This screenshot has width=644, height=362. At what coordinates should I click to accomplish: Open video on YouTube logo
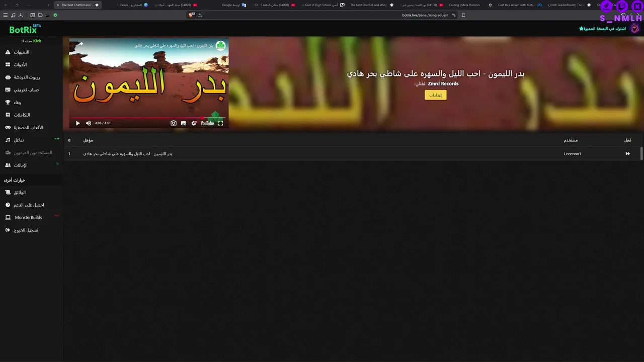tap(207, 123)
